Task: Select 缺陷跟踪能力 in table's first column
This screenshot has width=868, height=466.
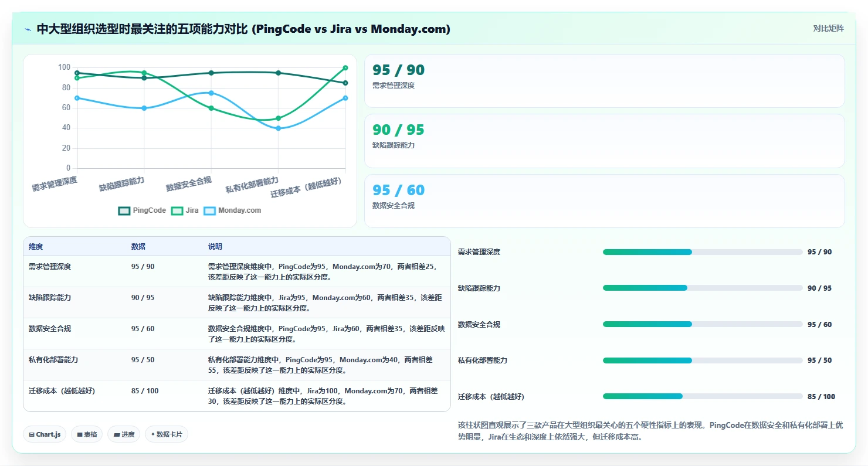Action: coord(50,298)
